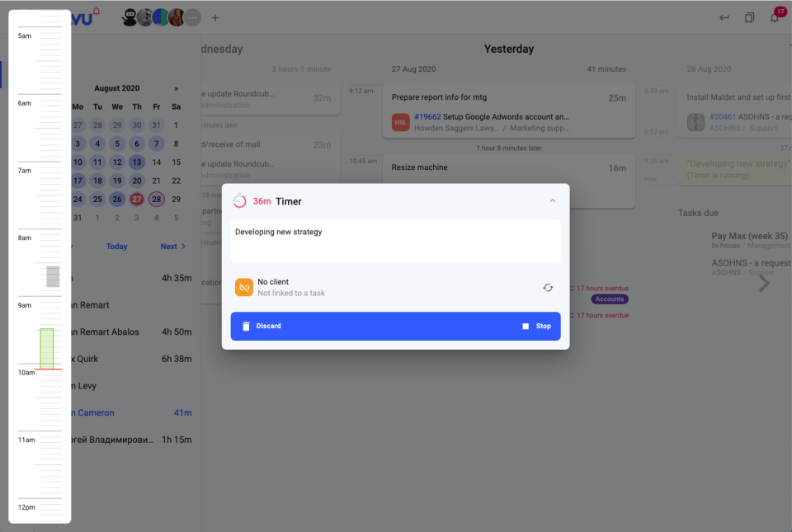
Task: Select the Levy user row
Action: click(x=131, y=386)
